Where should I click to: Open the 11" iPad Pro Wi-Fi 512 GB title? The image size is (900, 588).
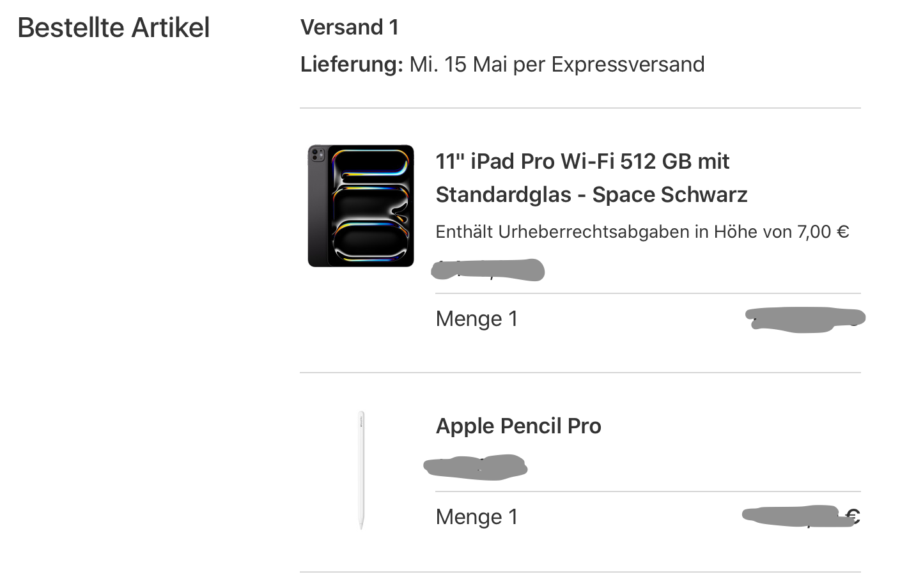(582, 162)
